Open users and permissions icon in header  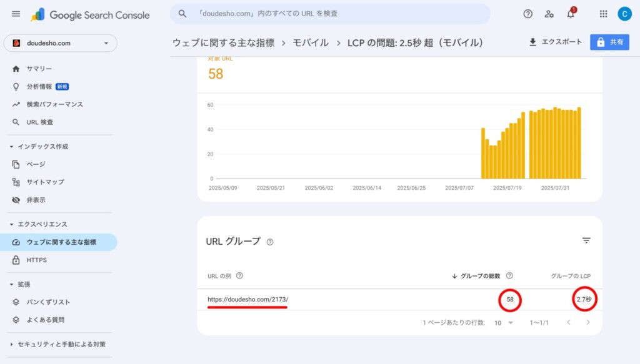[x=549, y=14]
